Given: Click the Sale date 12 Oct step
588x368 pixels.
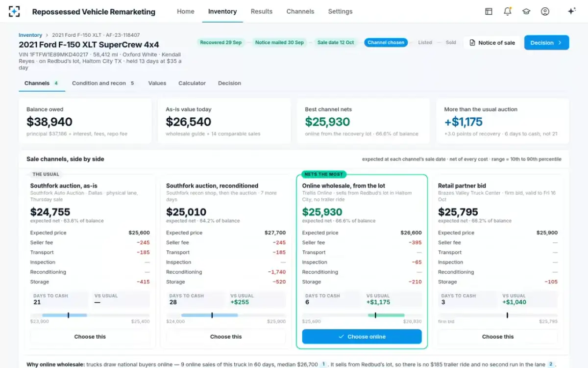Looking at the screenshot, I should (336, 43).
